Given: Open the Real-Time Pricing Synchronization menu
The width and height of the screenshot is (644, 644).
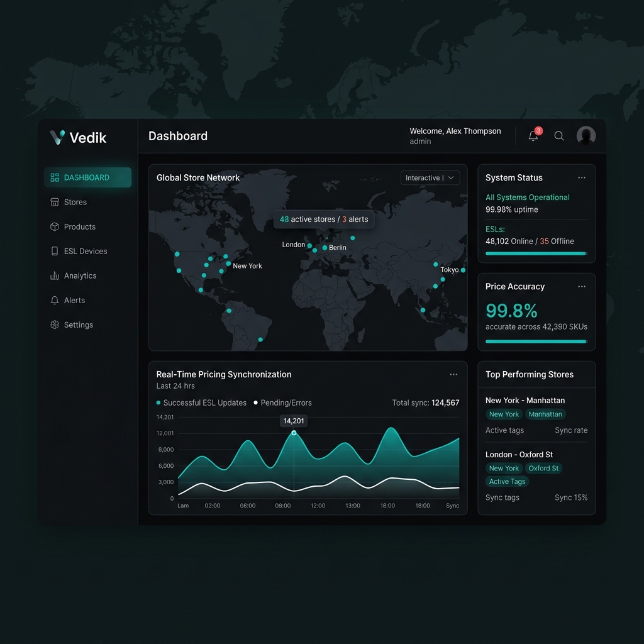Looking at the screenshot, I should click(453, 374).
